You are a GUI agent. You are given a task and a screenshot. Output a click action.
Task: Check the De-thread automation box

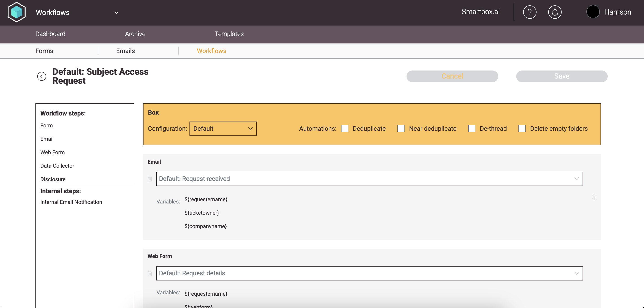point(472,128)
